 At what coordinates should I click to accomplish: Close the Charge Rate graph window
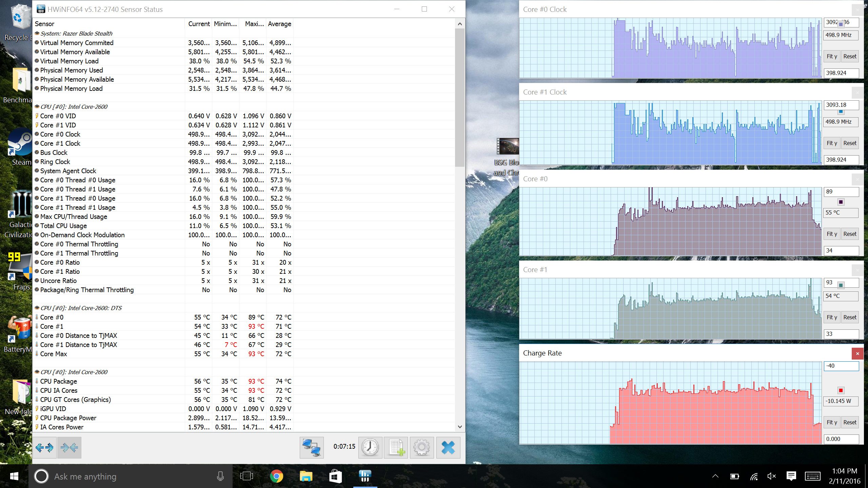(857, 353)
